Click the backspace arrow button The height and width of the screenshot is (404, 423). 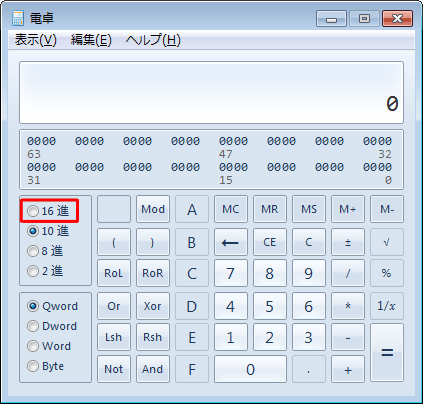231,242
